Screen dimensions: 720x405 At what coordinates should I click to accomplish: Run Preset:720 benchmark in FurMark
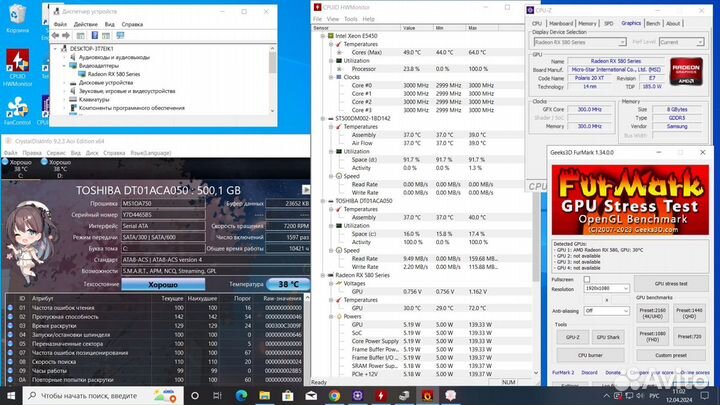tap(689, 337)
